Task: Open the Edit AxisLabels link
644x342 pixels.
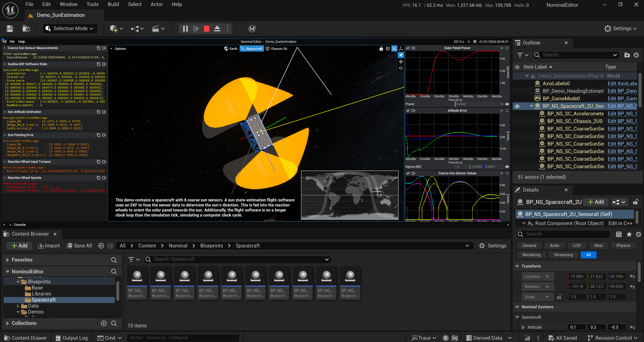Action: [x=622, y=83]
